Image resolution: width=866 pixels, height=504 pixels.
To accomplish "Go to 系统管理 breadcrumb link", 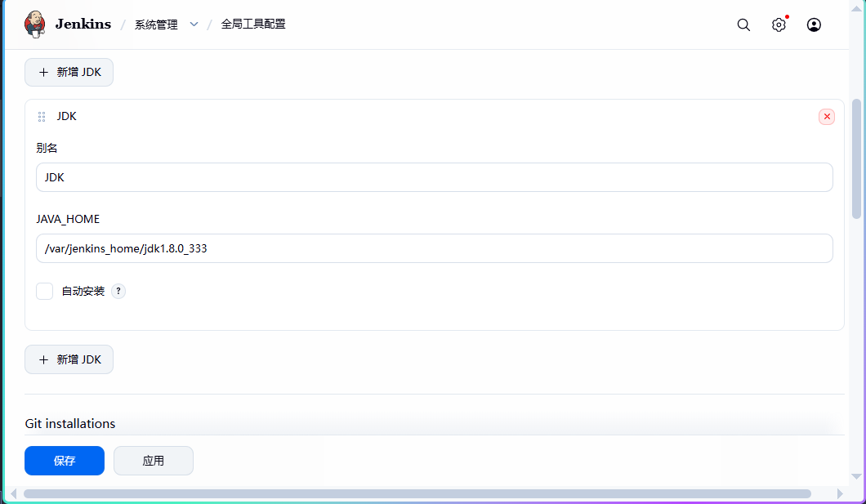I will pyautogui.click(x=156, y=25).
